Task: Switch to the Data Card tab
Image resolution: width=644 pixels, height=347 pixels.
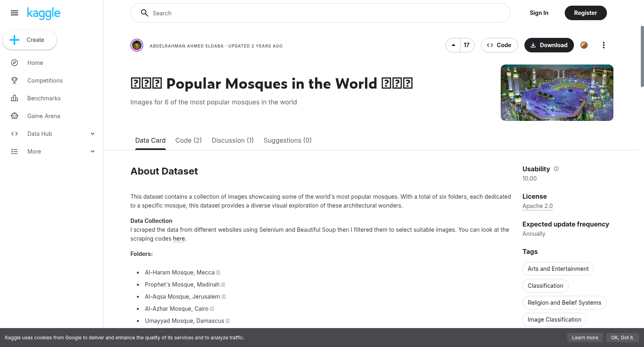Action: coord(150,140)
